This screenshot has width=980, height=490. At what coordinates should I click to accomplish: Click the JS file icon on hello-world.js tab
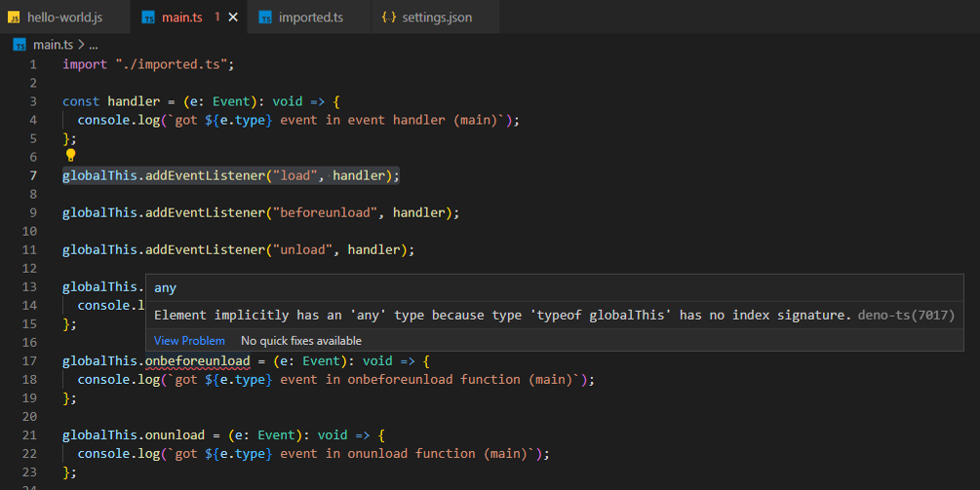click(x=14, y=18)
